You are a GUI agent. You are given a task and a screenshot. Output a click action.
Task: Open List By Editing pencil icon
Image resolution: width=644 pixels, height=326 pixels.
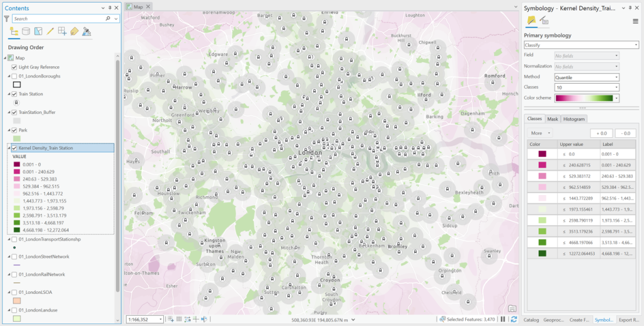(50, 31)
